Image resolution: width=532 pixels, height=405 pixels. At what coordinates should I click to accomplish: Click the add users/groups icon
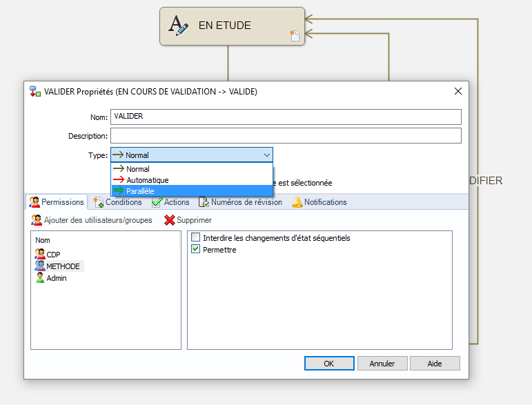click(x=37, y=220)
